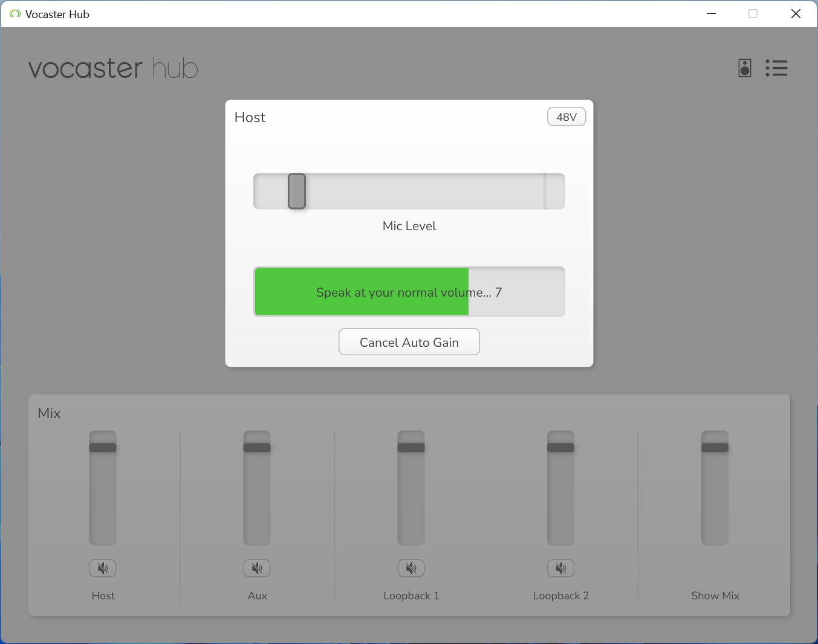Open the list menu icon
818x644 pixels.
[776, 68]
